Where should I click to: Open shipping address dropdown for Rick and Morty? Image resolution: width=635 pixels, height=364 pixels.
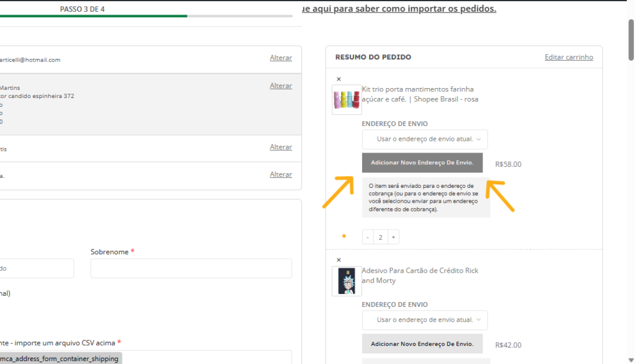[x=425, y=320]
